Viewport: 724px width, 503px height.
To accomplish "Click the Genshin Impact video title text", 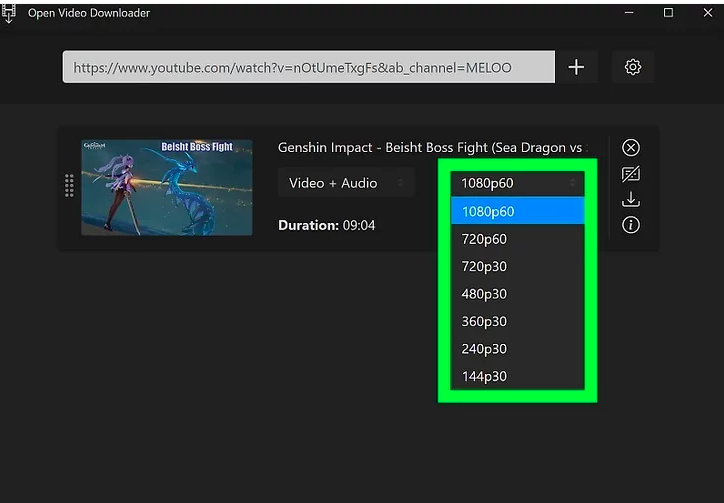I will 433,147.
